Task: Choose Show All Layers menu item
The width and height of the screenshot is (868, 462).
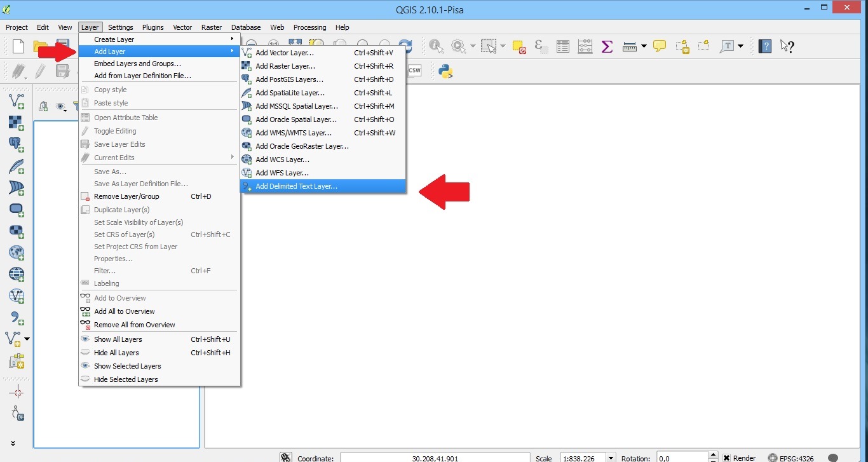Action: [159, 339]
